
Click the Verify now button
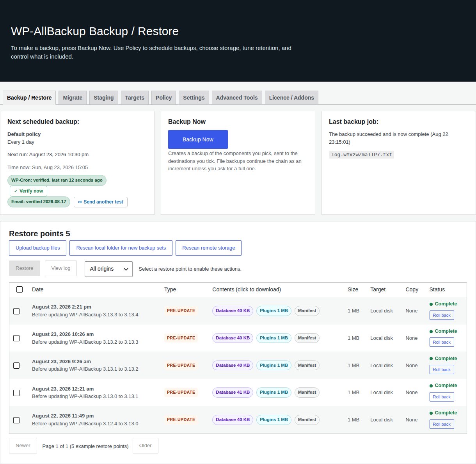pyautogui.click(x=28, y=191)
